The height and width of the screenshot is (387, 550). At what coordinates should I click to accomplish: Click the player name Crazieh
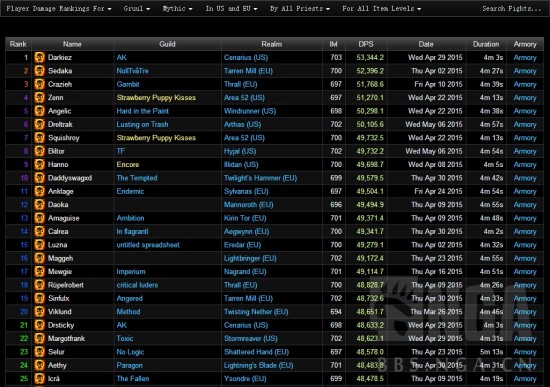point(60,84)
